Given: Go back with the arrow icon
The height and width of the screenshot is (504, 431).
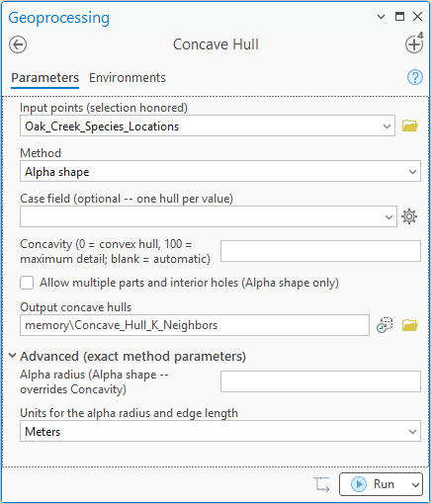Looking at the screenshot, I should (18, 44).
